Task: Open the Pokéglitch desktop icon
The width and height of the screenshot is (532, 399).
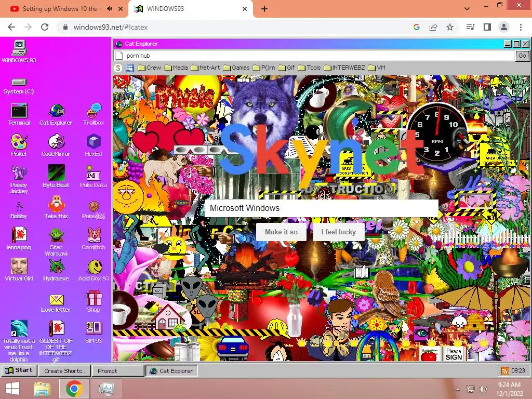Action: (94, 210)
